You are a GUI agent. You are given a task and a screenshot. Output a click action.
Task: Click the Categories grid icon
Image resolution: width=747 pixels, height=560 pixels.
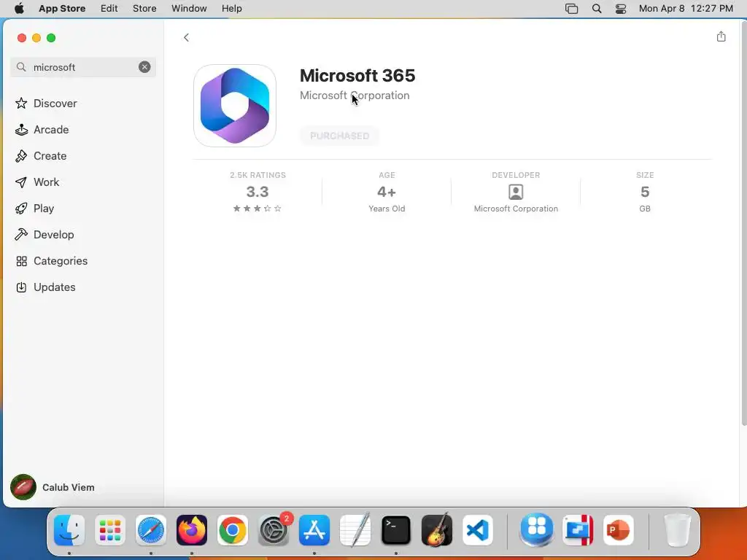pyautogui.click(x=21, y=261)
